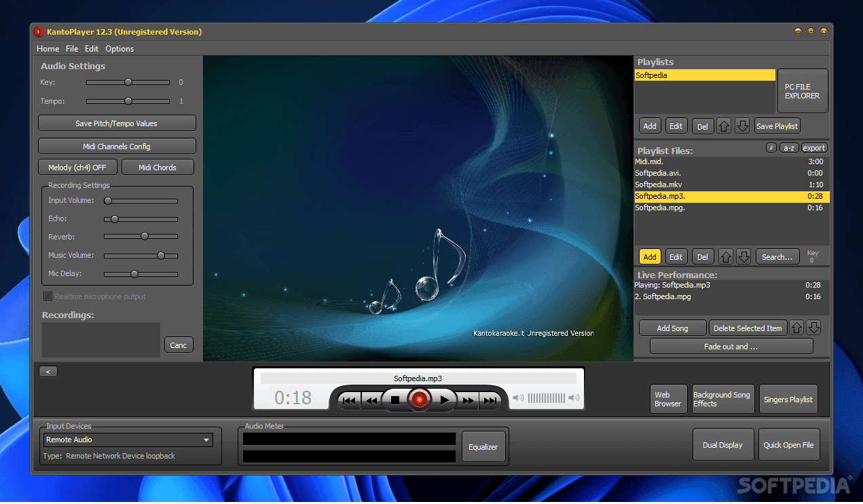Move the live performance item down
This screenshot has height=504, width=863.
(x=813, y=328)
